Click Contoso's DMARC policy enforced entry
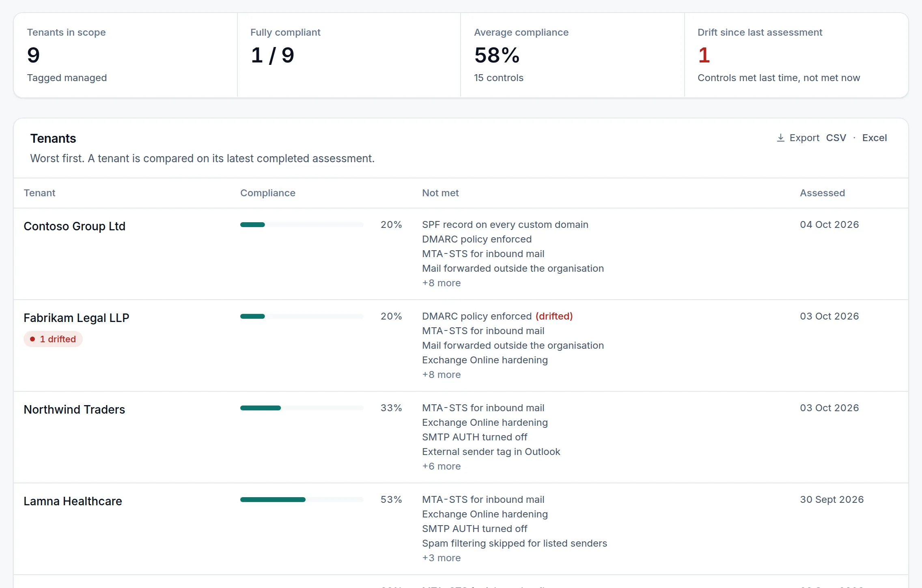Screen dimensions: 922x588 pyautogui.click(x=477, y=239)
